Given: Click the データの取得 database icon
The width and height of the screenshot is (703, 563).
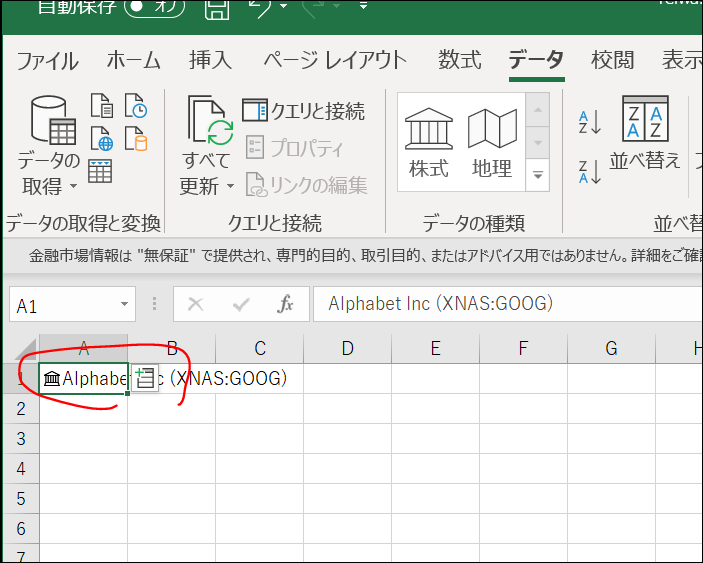Looking at the screenshot, I should pyautogui.click(x=53, y=120).
